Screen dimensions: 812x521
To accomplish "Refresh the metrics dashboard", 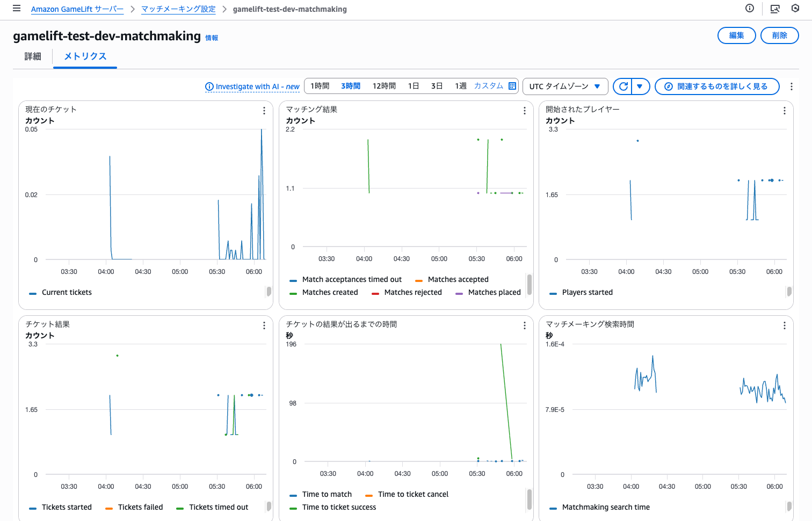I will (x=624, y=86).
